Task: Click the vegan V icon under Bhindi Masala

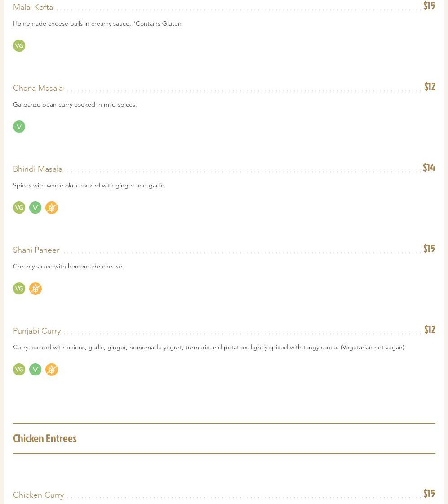Action: (x=35, y=208)
